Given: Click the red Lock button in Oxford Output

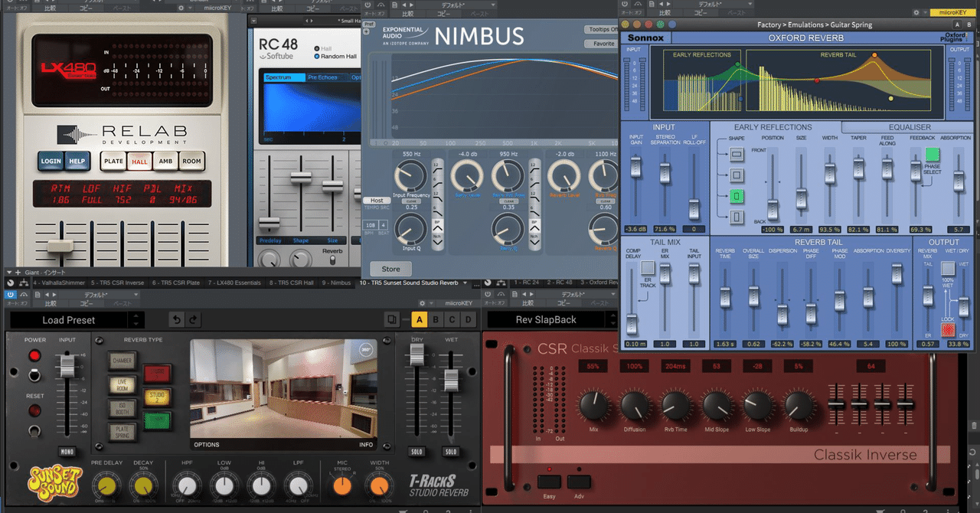Looking at the screenshot, I should click(x=948, y=329).
